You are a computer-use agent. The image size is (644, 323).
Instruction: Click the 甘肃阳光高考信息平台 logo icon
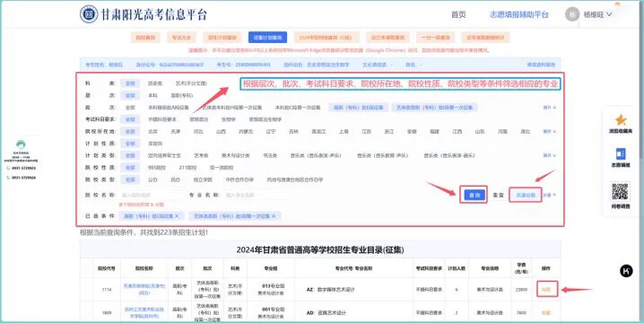click(88, 14)
